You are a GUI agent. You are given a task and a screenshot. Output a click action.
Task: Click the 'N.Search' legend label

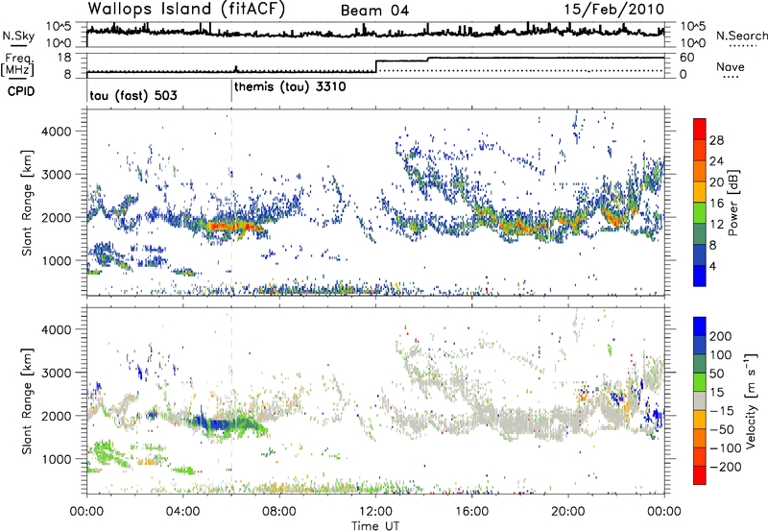pyautogui.click(x=741, y=36)
